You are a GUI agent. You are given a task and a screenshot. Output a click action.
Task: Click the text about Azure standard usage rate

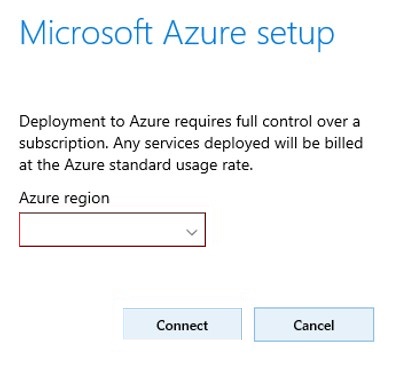(x=136, y=165)
